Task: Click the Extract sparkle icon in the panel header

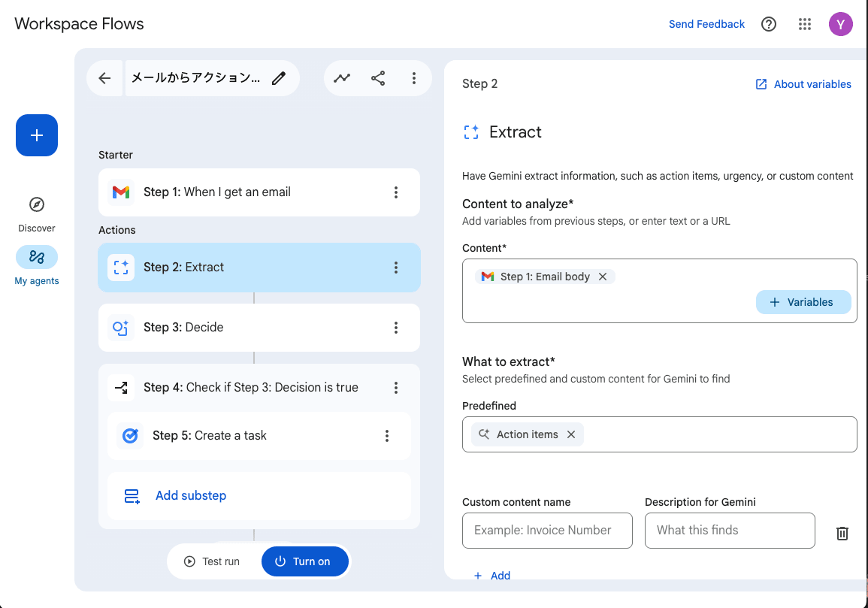Action: tap(471, 132)
